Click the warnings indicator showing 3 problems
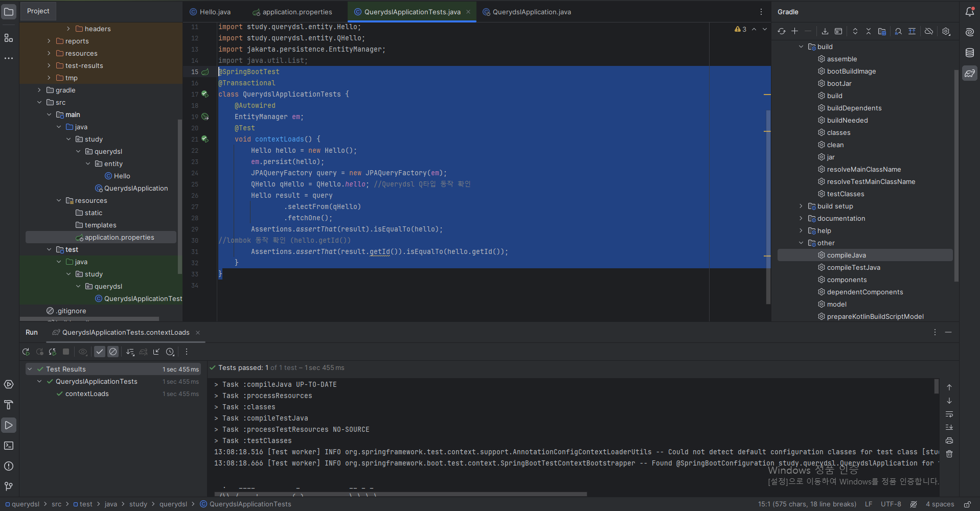 [x=740, y=29]
